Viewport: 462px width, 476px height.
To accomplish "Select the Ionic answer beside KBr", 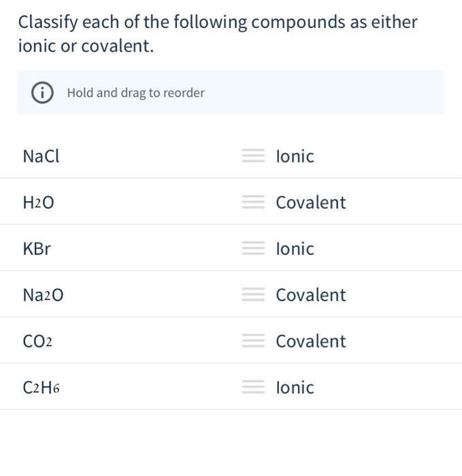I will tap(295, 249).
